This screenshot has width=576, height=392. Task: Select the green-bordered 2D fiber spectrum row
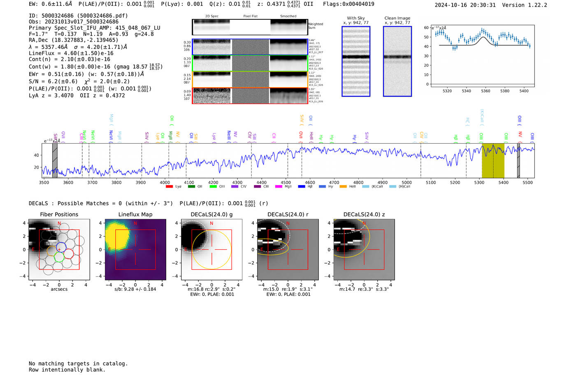pos(250,63)
